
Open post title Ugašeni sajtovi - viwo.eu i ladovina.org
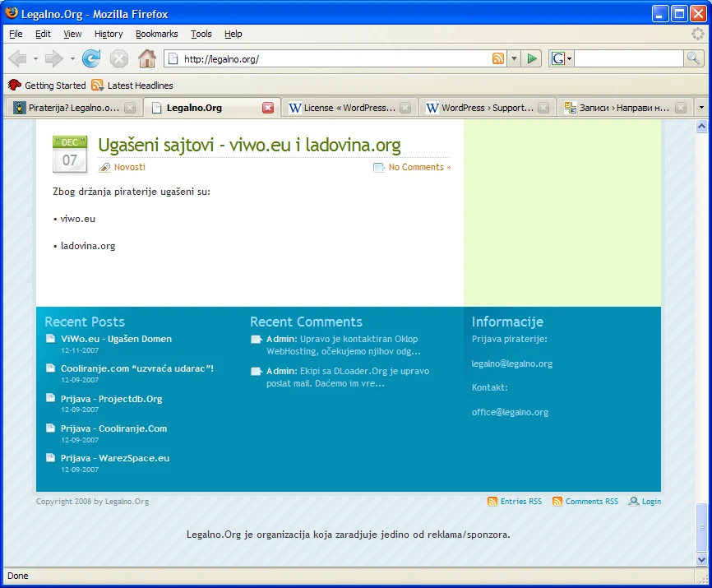pos(249,146)
